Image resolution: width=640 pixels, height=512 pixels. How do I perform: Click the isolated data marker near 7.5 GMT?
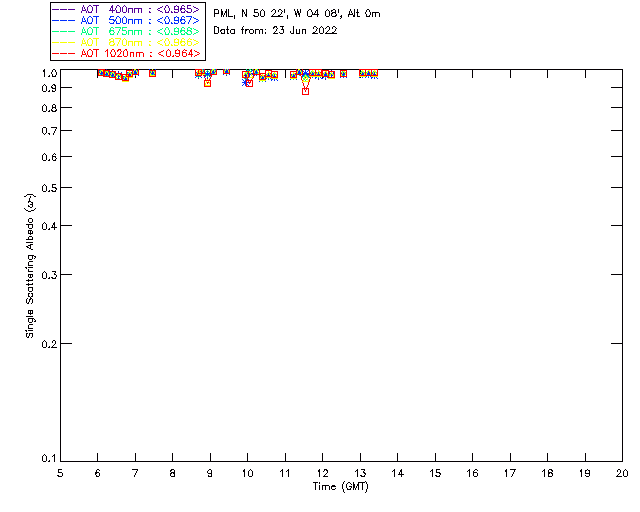[153, 73]
